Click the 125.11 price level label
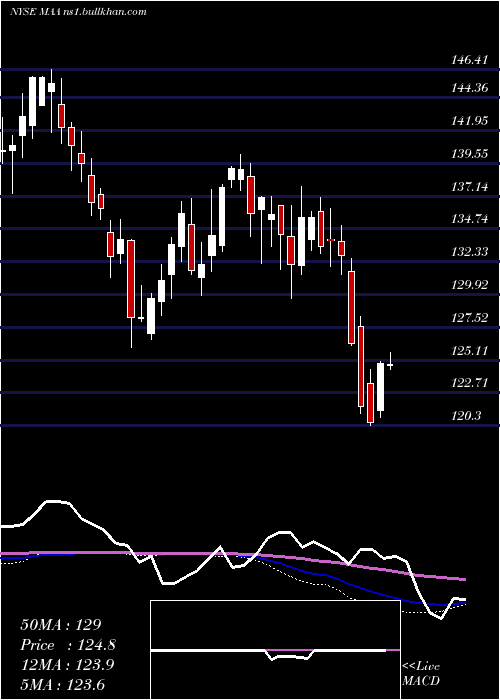500x700 pixels. (470, 351)
